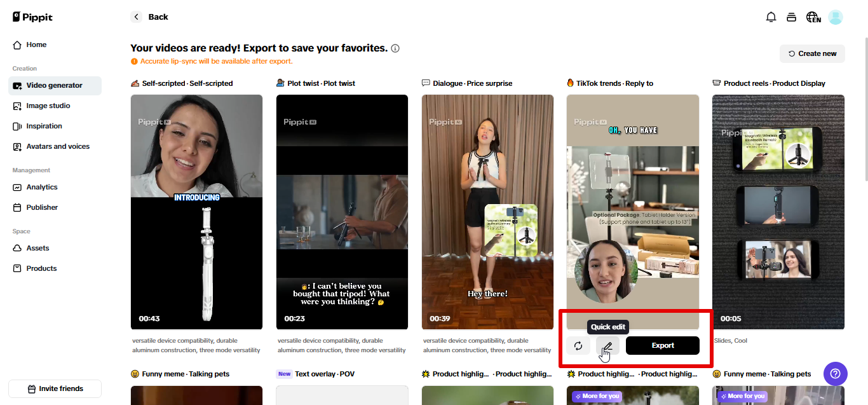Open the help question mark button
Screen dimensions: 868x405
(x=836, y=373)
